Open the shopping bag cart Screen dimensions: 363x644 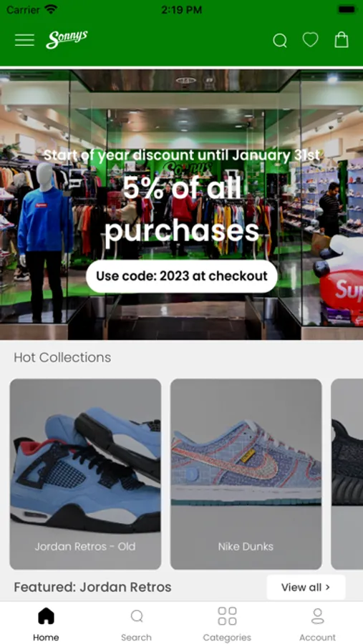[x=342, y=40]
